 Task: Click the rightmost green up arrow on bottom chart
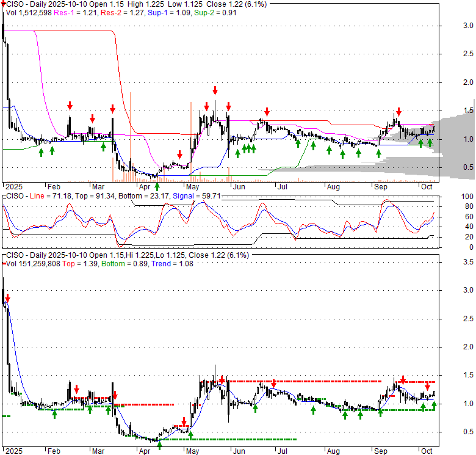click(x=434, y=404)
